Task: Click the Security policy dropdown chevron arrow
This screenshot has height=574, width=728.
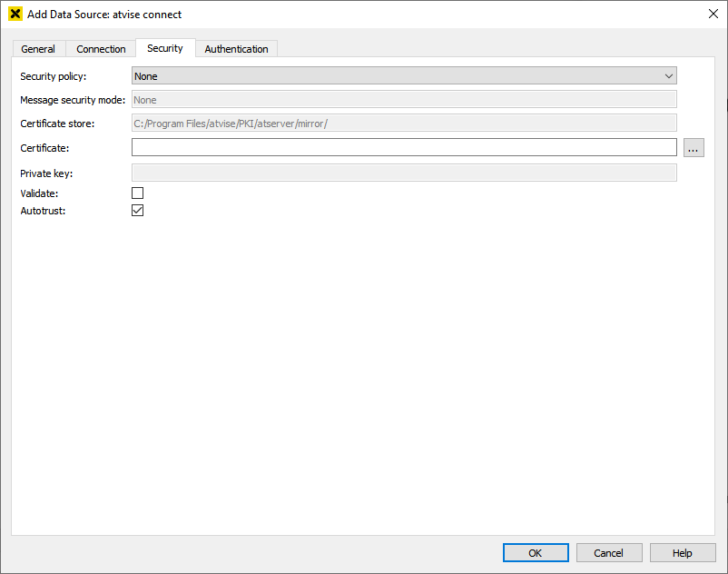Action: coord(669,76)
